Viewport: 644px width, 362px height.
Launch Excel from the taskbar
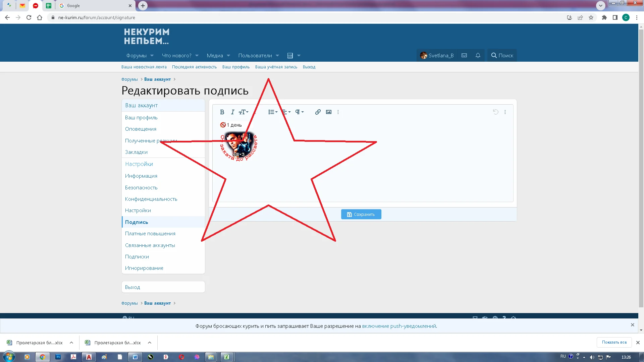coord(227,357)
